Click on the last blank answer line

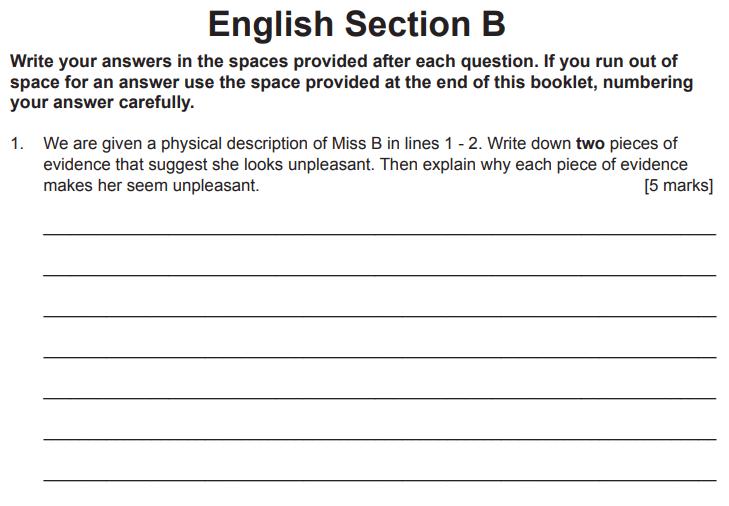coord(379,479)
